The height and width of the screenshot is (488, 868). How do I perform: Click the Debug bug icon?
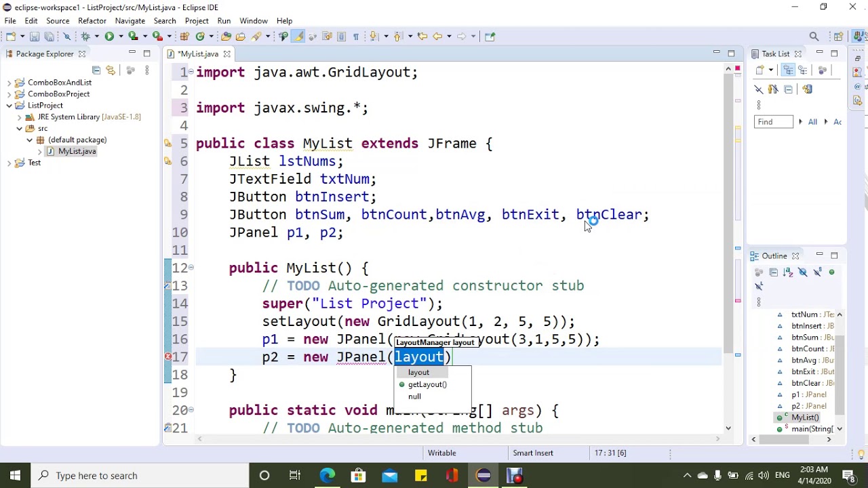click(x=85, y=36)
